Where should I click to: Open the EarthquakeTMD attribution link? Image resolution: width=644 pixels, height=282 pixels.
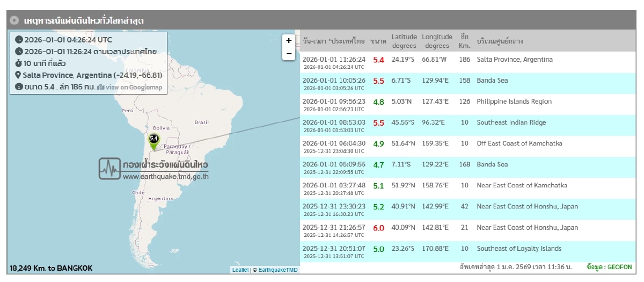[277, 270]
